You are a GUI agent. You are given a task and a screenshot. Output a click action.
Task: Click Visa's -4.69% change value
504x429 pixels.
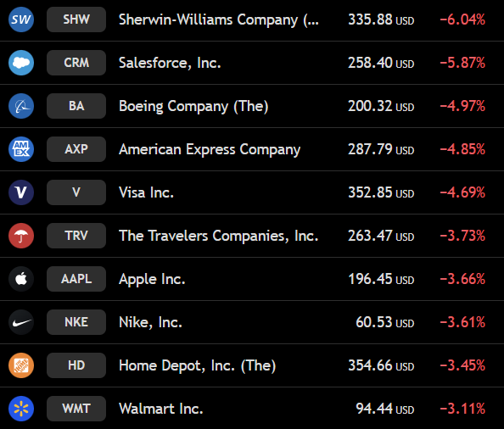462,192
